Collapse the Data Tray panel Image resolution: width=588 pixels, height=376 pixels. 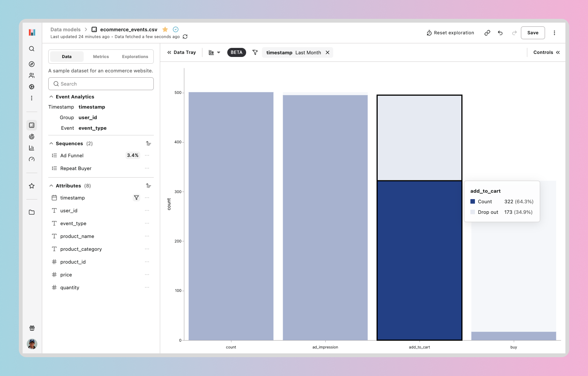(182, 52)
